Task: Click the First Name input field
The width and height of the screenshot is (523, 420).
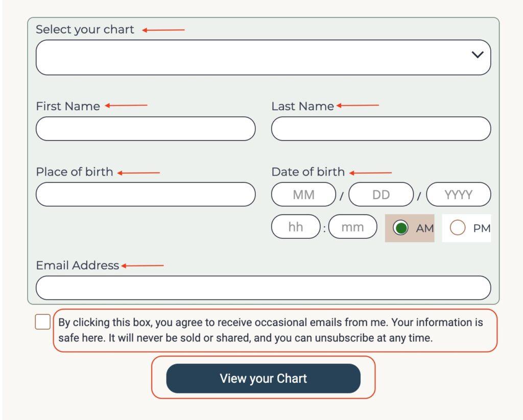Action: [146, 129]
